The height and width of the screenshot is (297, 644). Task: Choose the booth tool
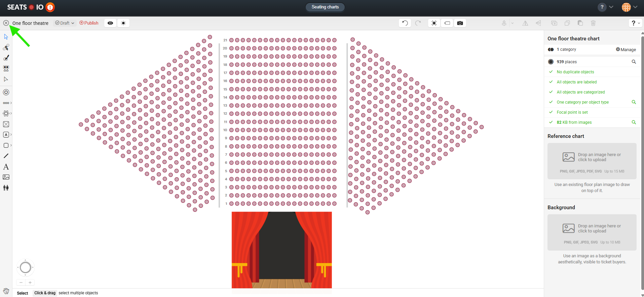[6, 124]
